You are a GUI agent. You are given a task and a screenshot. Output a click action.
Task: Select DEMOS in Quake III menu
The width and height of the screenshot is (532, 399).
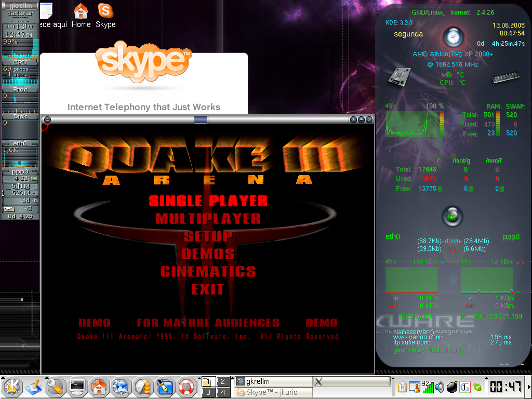(x=208, y=254)
